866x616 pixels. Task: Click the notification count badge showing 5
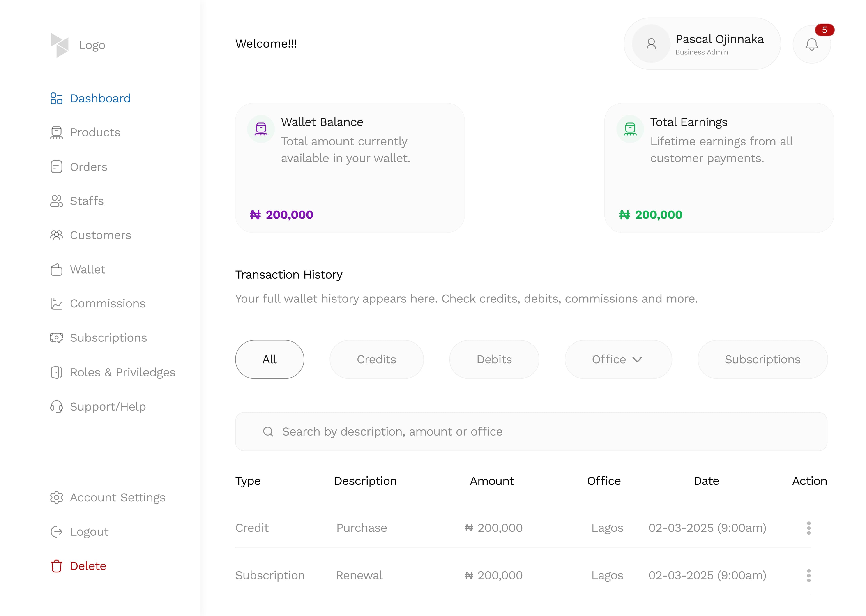(x=824, y=30)
